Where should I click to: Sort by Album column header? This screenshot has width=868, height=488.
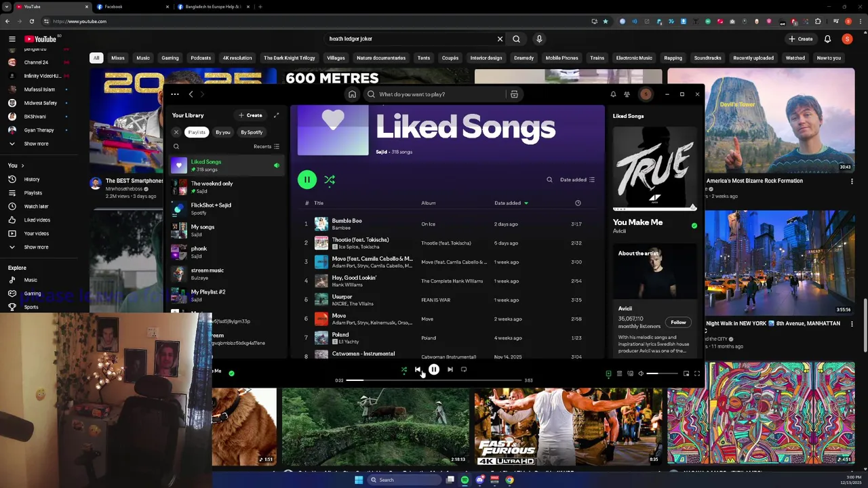(x=428, y=203)
